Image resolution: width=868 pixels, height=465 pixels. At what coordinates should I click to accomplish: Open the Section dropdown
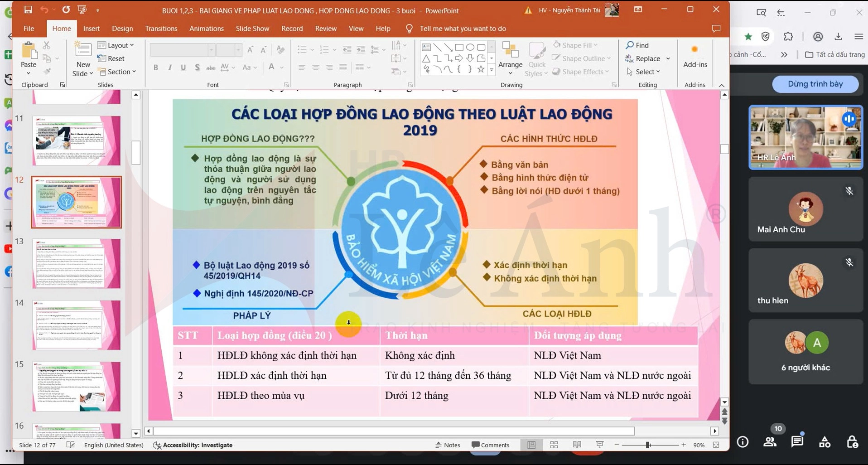point(117,72)
